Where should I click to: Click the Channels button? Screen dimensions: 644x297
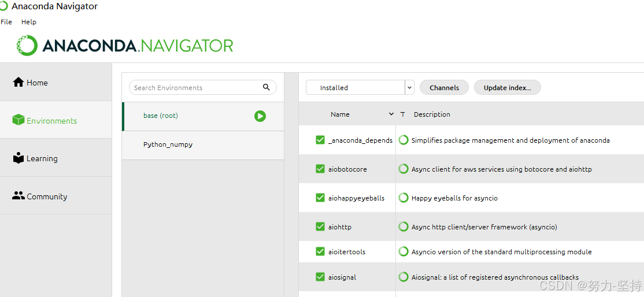coord(444,87)
